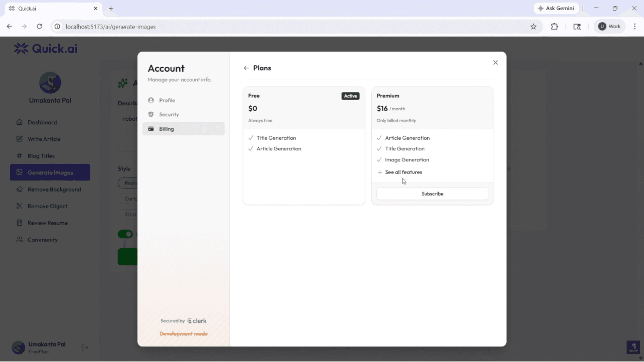The width and height of the screenshot is (644, 362).
Task: Open the browser extensions puzzle icon
Action: coord(554,26)
